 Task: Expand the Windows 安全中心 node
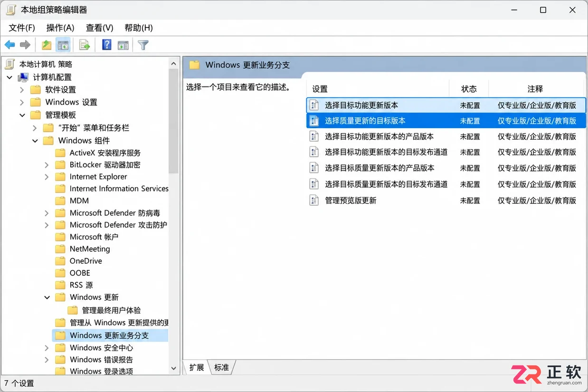pos(47,348)
